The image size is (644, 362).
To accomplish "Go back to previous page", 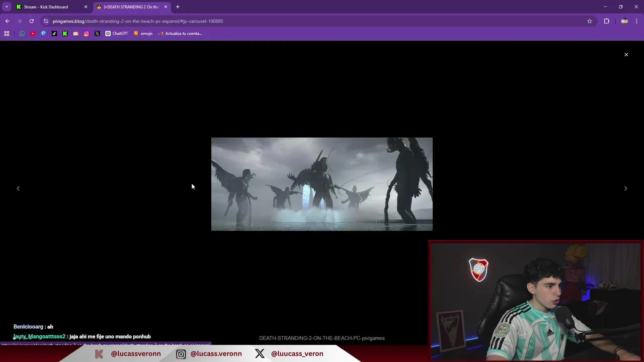I will 7,21.
